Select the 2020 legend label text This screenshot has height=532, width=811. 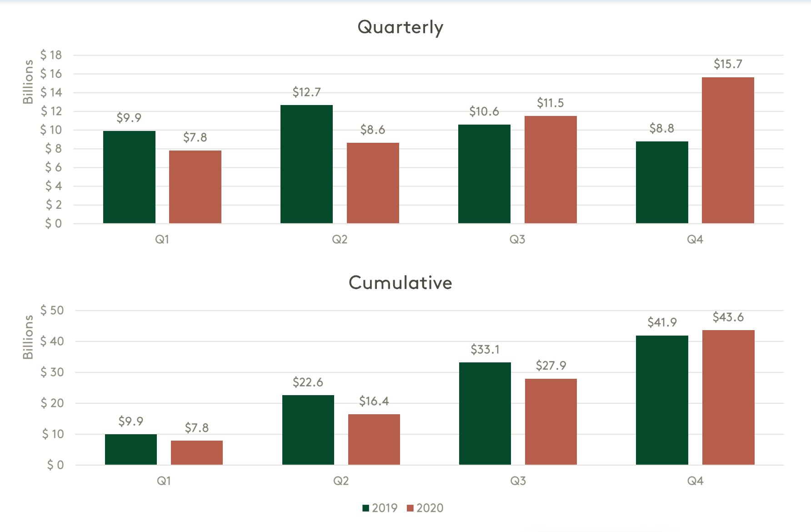(x=430, y=508)
